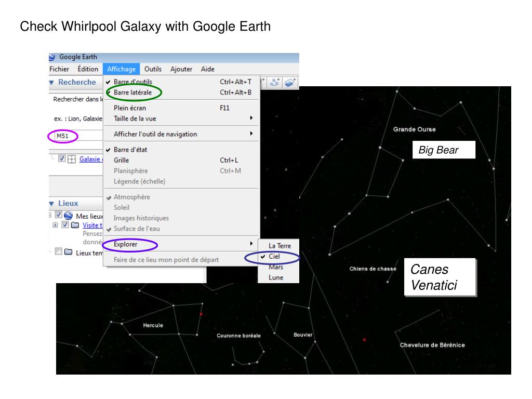This screenshot has width=532, height=399.
Task: Click the red marker near Hercule
Action: 201,314
